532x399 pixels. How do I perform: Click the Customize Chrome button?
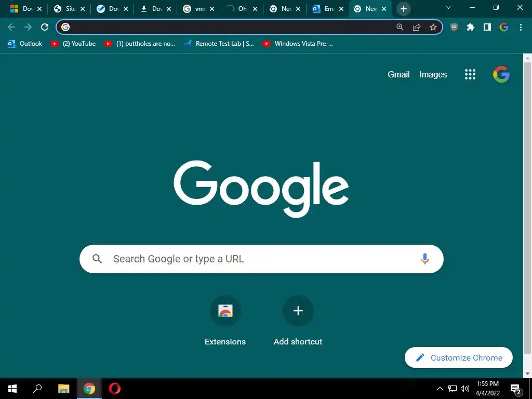(458, 357)
